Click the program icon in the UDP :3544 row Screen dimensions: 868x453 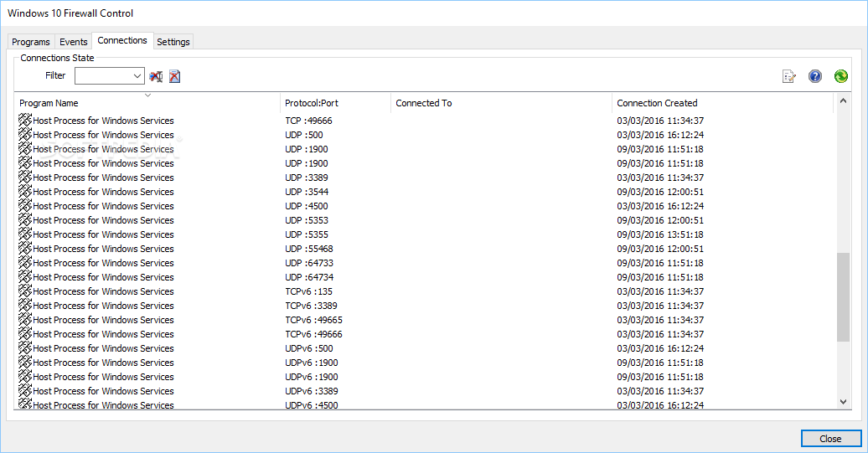(25, 192)
